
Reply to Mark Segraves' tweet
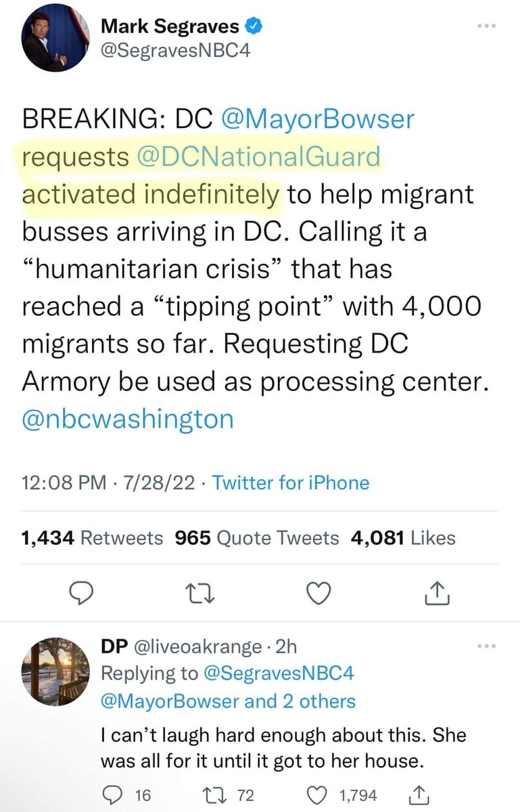click(x=82, y=593)
